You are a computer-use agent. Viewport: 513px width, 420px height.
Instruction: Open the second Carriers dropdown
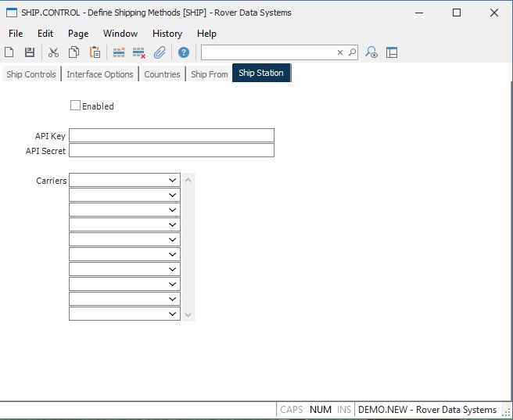(173, 196)
